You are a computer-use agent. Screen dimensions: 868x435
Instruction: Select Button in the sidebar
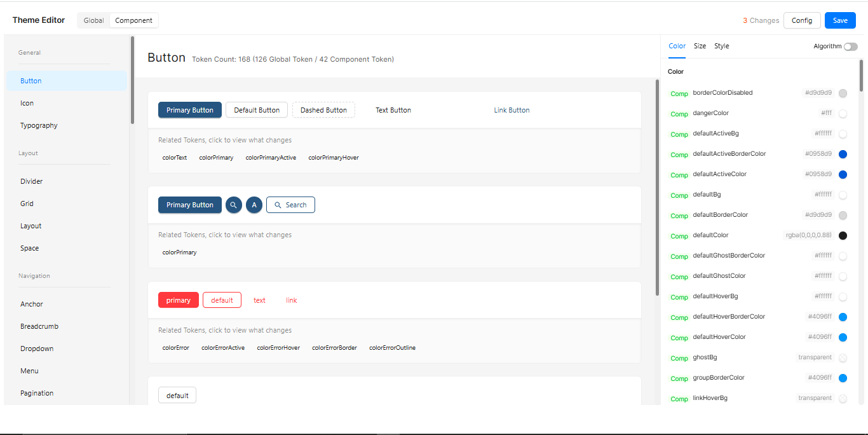[67, 81]
